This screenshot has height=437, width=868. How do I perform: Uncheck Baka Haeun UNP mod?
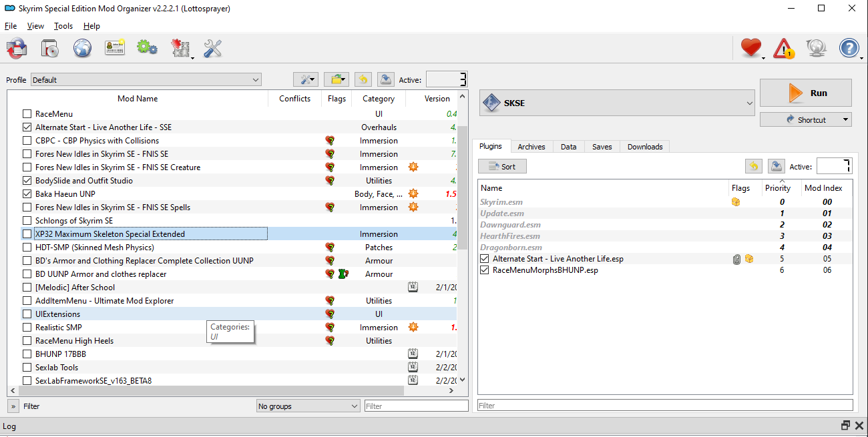(x=27, y=194)
